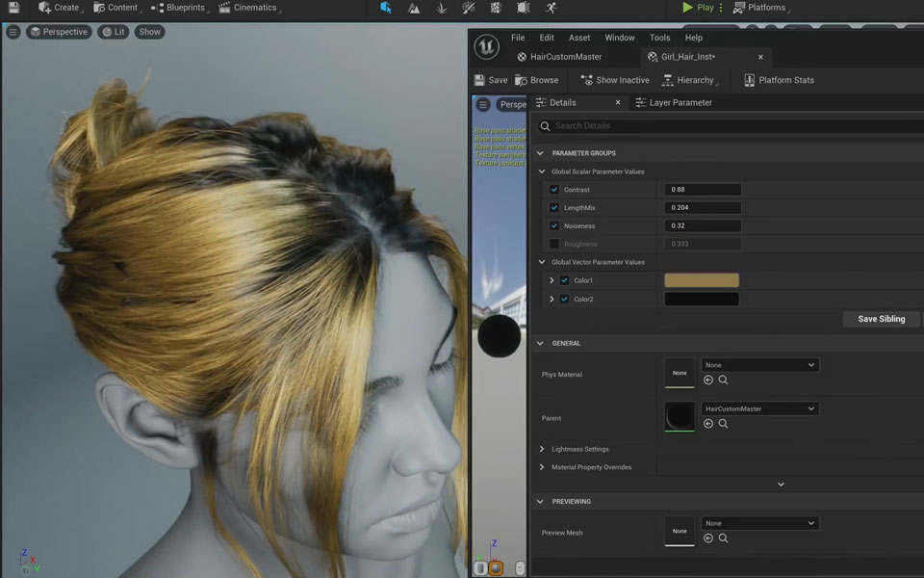Uncheck the Contrast parameter checkbox
The height and width of the screenshot is (578, 924).
554,190
